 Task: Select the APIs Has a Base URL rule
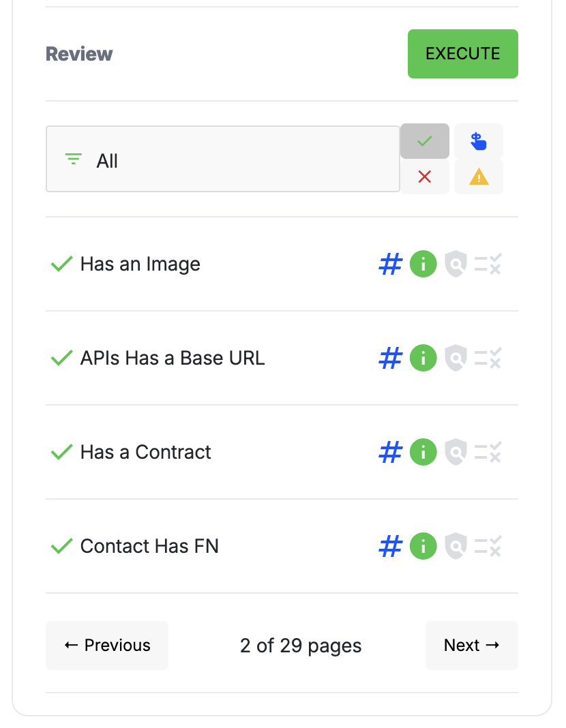pos(173,358)
